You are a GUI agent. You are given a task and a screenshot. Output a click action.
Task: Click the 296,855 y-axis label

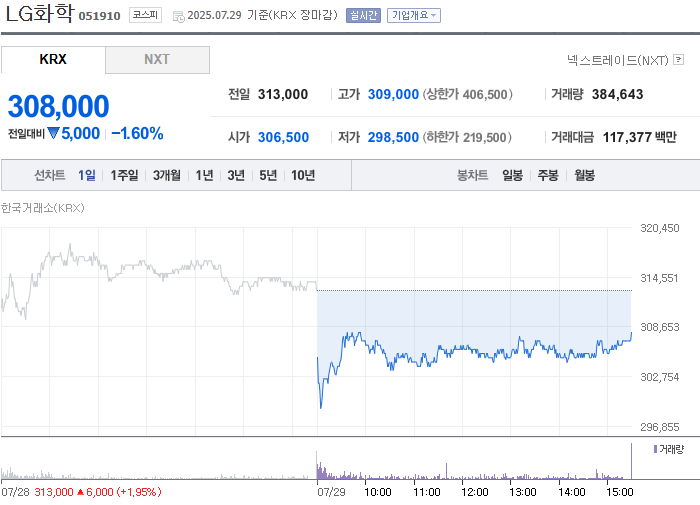(x=660, y=427)
